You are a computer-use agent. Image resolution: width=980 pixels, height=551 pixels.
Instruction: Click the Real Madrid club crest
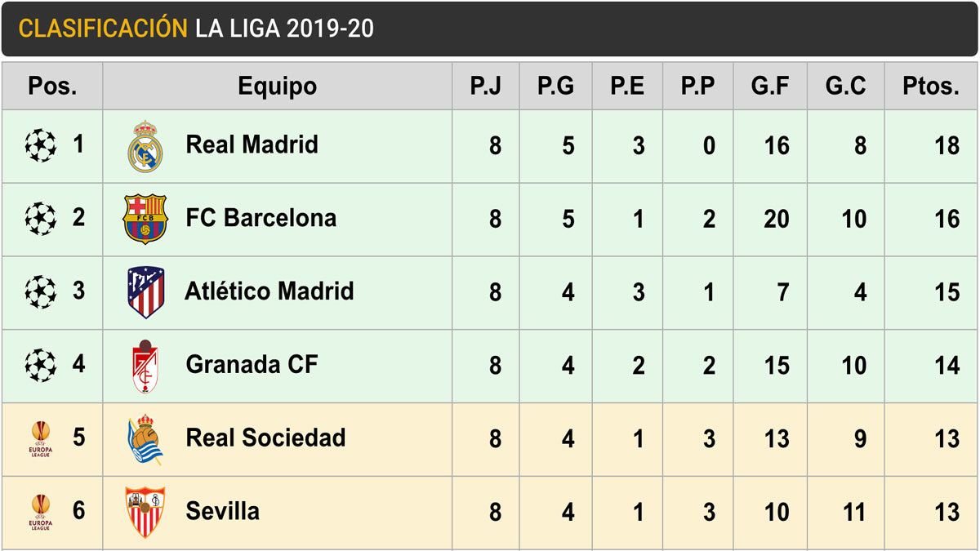click(145, 147)
